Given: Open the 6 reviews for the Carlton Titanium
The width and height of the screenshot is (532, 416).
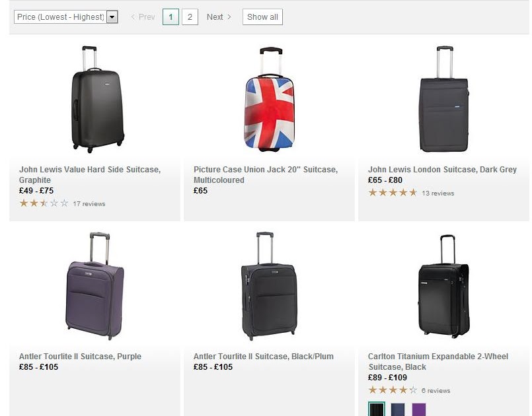Looking at the screenshot, I should click(436, 391).
